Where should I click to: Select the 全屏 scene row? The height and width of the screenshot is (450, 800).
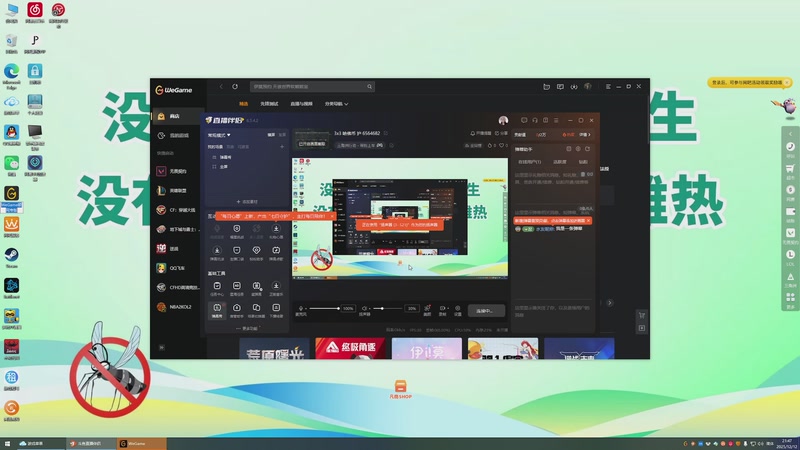coord(247,167)
